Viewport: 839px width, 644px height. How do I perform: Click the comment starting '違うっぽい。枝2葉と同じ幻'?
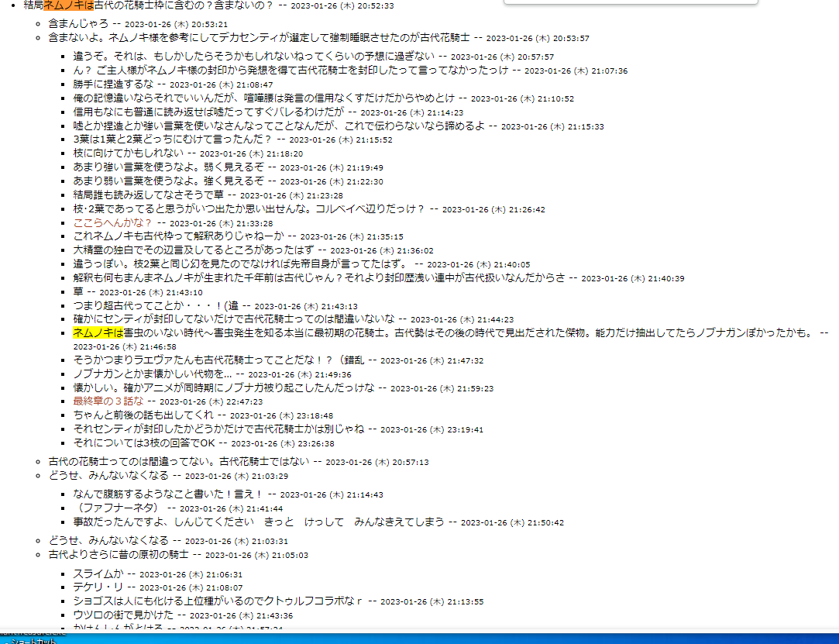tap(240, 263)
